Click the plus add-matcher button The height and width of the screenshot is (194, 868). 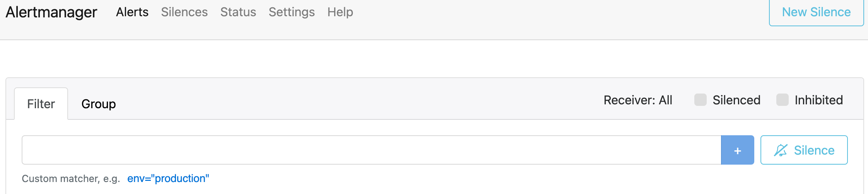(x=737, y=150)
